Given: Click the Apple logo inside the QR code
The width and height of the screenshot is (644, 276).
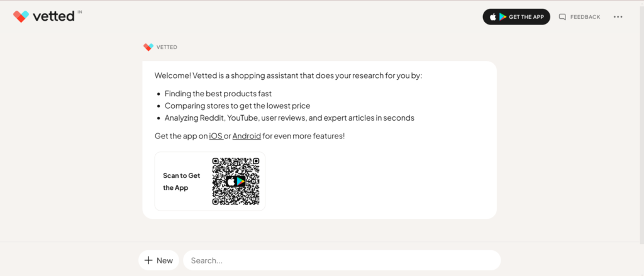Looking at the screenshot, I should coord(231,181).
